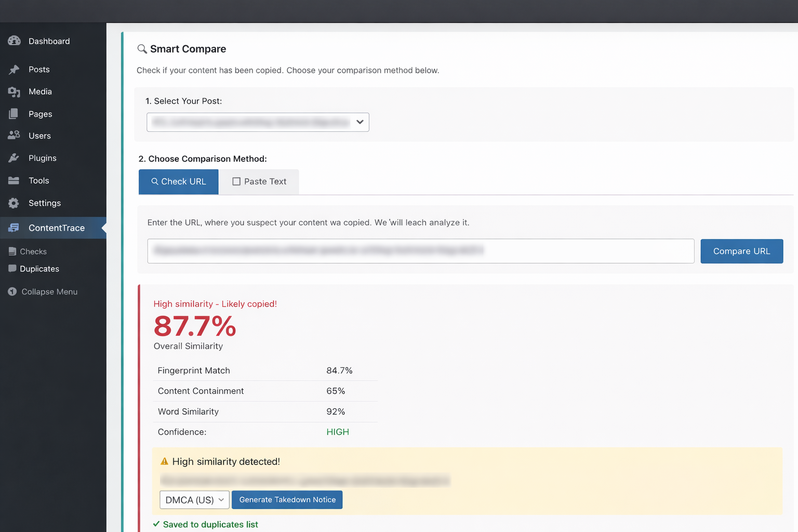The image size is (798, 532).
Task: Click the suspect URL input field
Action: coord(420,251)
